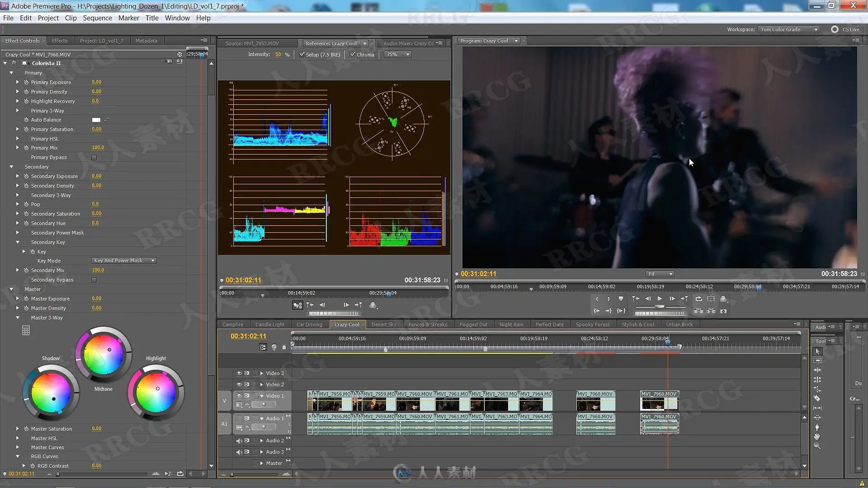Viewport: 868px width, 488px height.
Task: Expand the Secondary Power Mask group
Action: tap(18, 233)
